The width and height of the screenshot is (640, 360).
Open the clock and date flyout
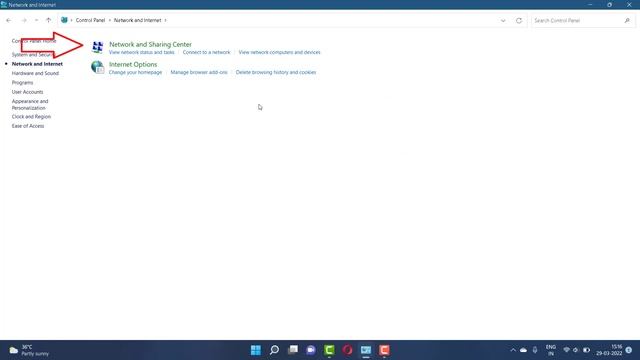[609, 350]
